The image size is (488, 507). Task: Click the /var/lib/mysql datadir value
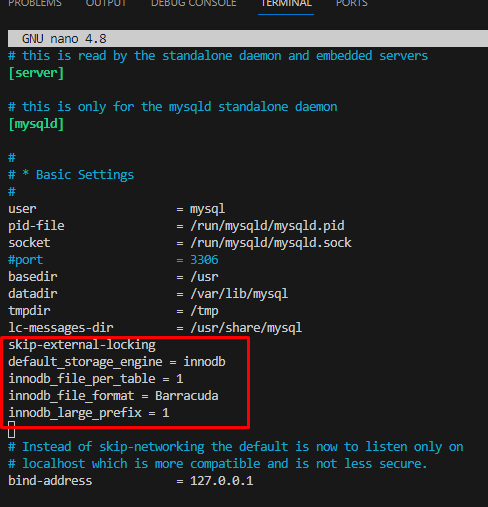tap(239, 294)
